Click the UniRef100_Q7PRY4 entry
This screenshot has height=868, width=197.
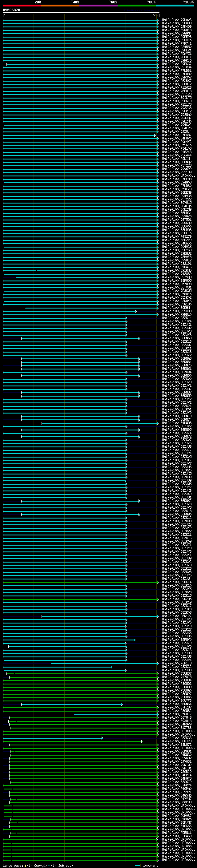click(177, 785)
